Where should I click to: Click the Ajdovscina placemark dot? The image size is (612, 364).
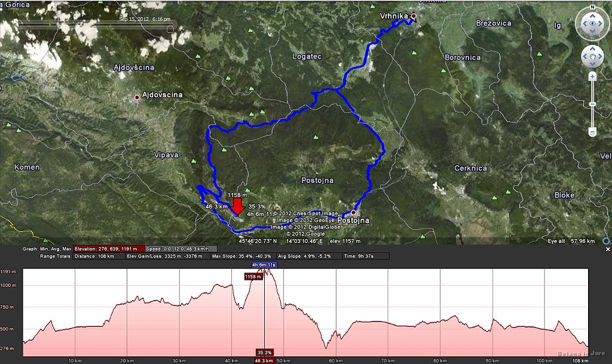click(137, 97)
